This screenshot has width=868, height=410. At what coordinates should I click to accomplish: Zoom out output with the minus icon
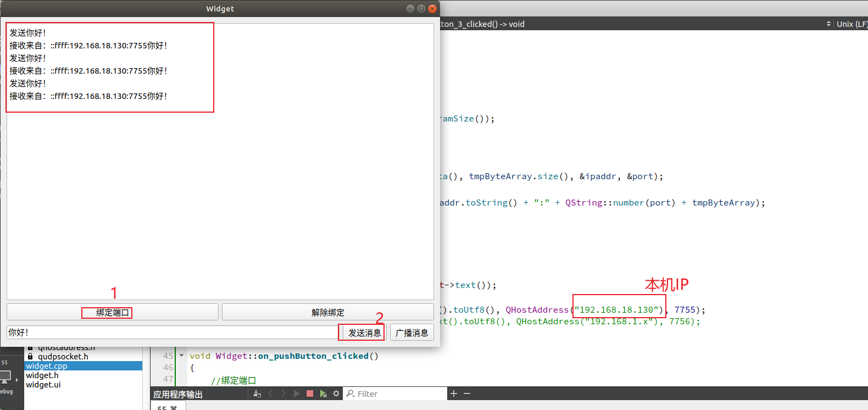(x=467, y=394)
